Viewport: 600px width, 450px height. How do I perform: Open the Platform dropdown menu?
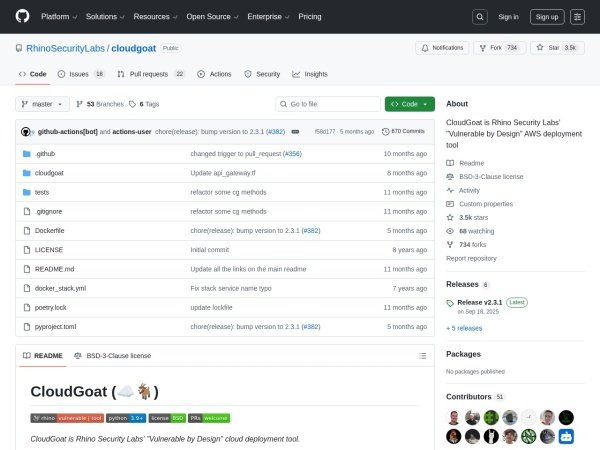pos(59,17)
